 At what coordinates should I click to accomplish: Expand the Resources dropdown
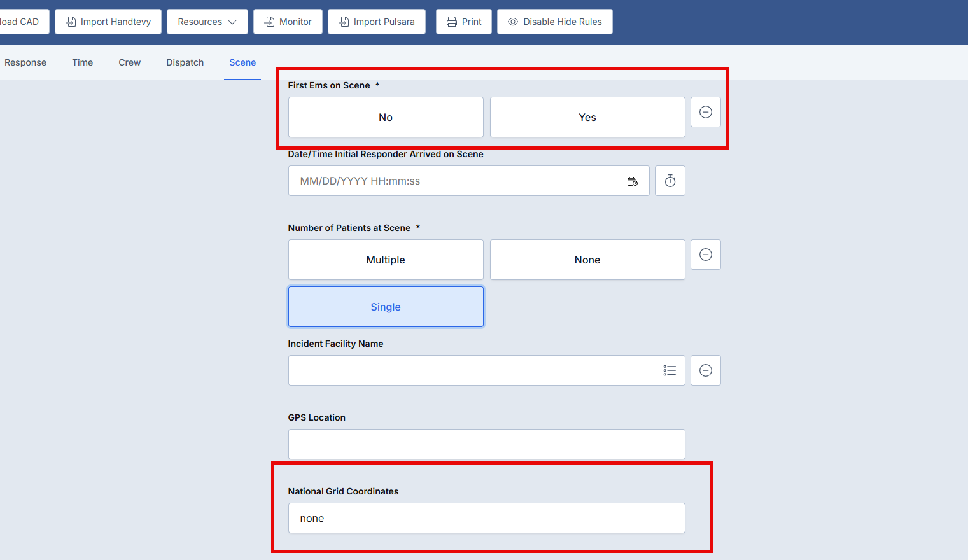tap(207, 22)
